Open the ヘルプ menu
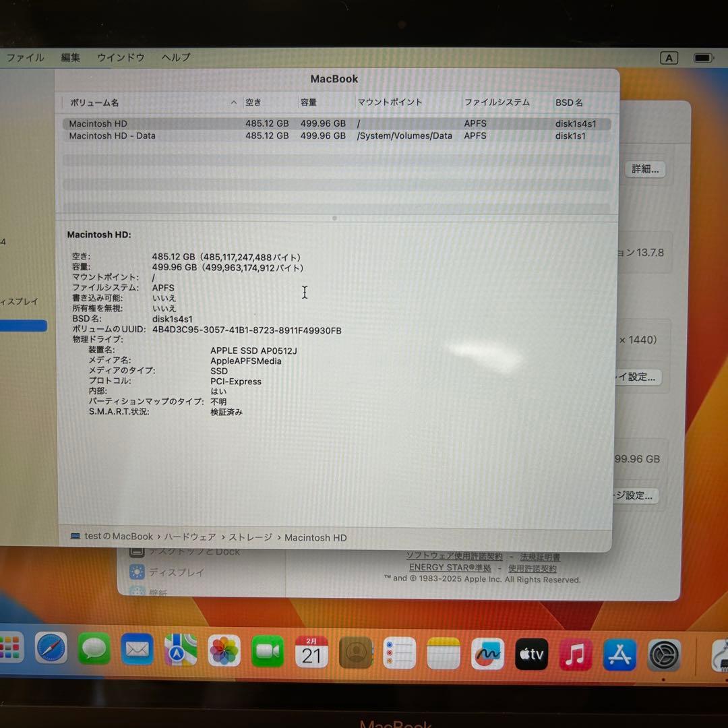The height and width of the screenshot is (728, 728). 175,57
